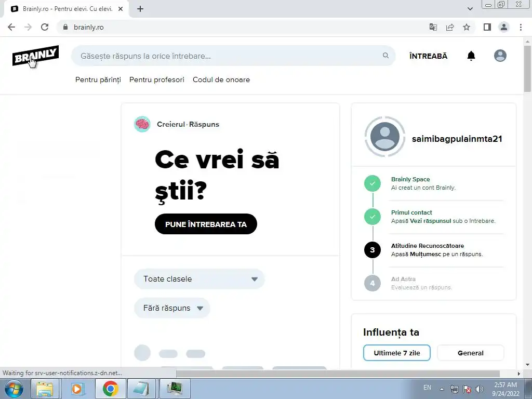
Task: Click the volume speaker tray icon
Action: tap(480, 389)
